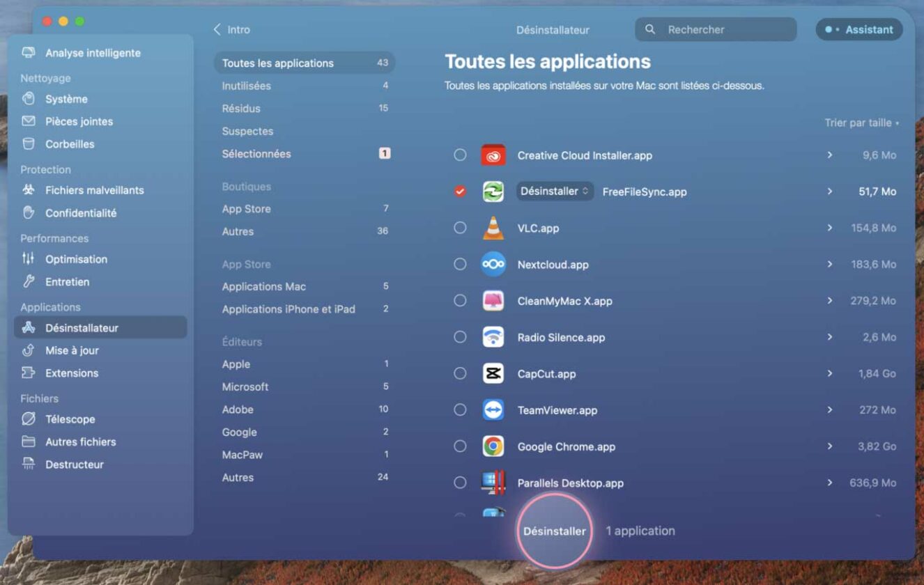Select TeamViewer.app for uninstall
The height and width of the screenshot is (585, 924).
point(460,410)
